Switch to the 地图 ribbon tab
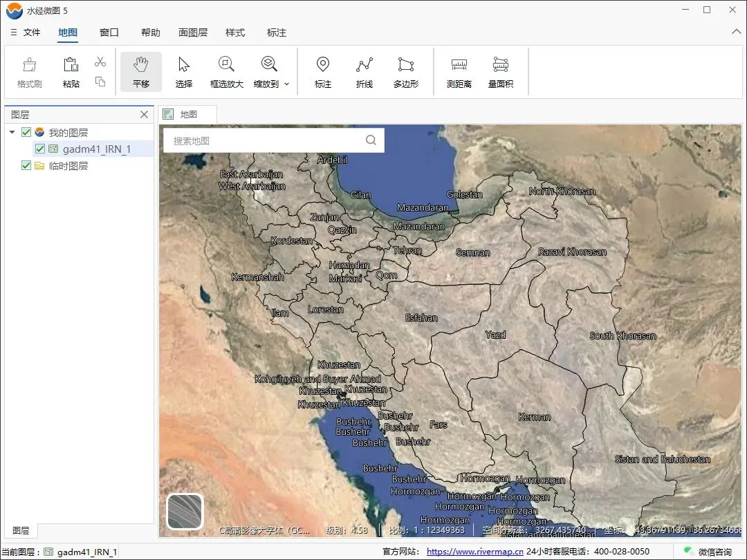 [x=68, y=32]
